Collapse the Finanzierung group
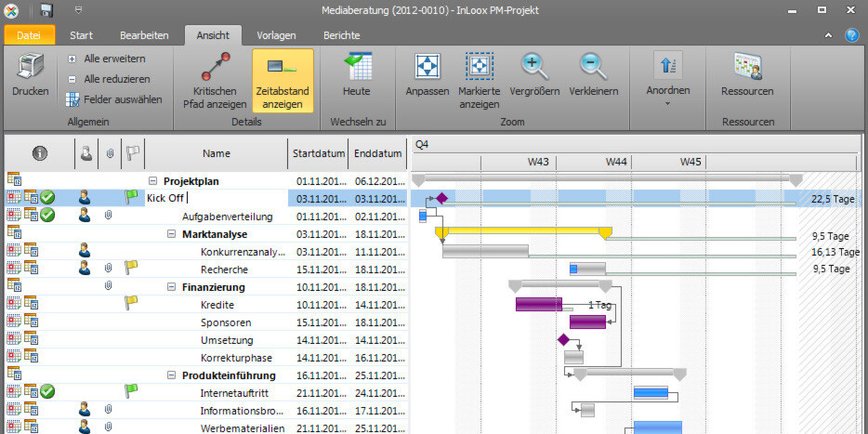 tap(171, 287)
